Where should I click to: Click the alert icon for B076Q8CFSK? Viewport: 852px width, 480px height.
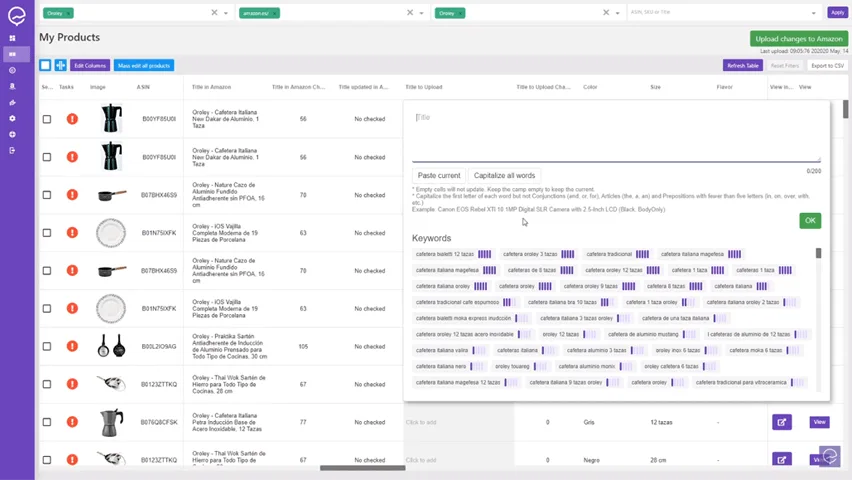pyautogui.click(x=72, y=422)
